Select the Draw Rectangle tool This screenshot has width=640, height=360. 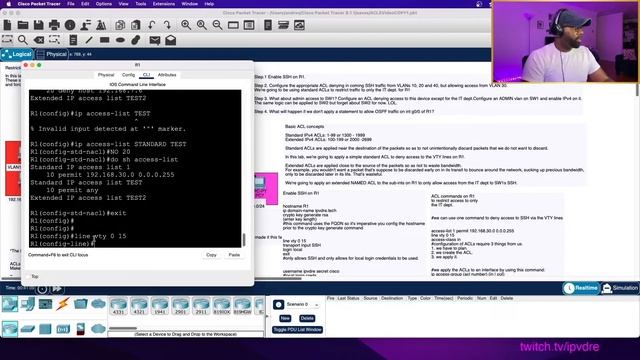(x=104, y=40)
